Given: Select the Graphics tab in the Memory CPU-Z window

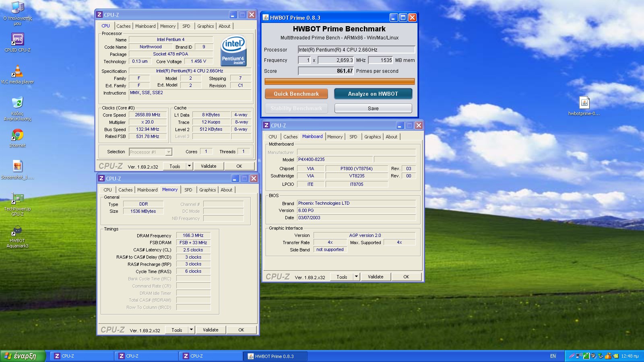Looking at the screenshot, I should tap(208, 190).
